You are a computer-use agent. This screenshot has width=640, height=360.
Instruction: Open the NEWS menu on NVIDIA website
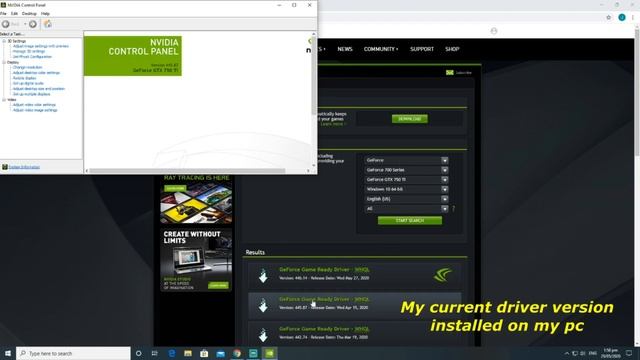tap(345, 49)
